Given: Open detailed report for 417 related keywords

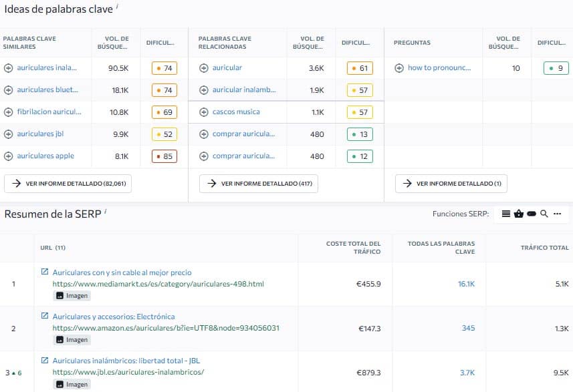Looking at the screenshot, I should [x=259, y=184].
